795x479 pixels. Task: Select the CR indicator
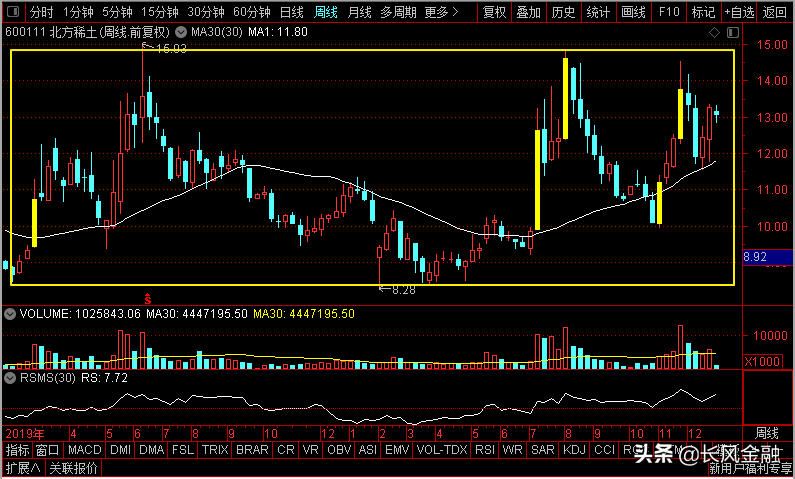286,450
